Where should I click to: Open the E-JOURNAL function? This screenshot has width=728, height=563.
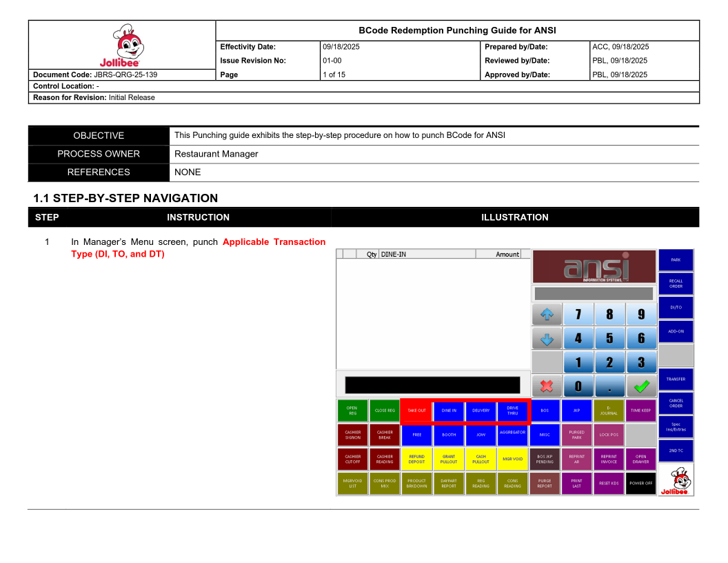click(609, 411)
